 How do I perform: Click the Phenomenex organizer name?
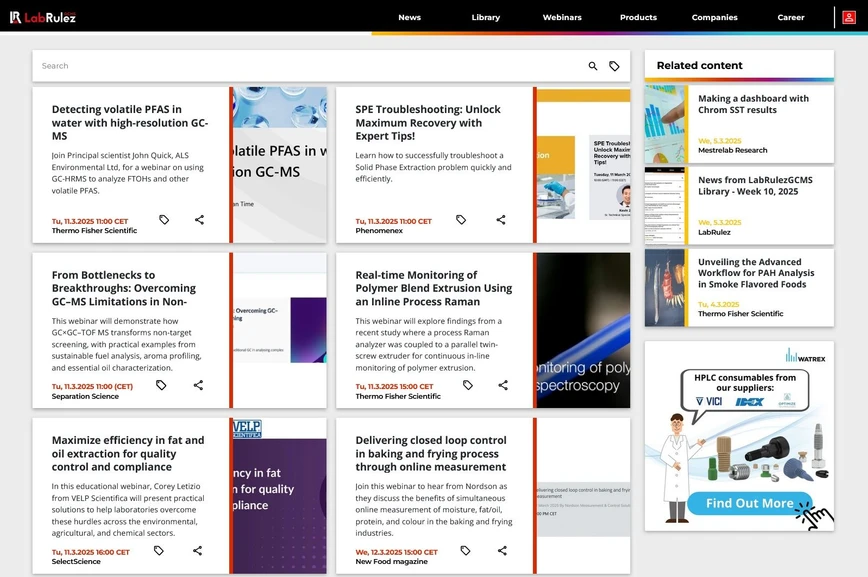tap(379, 230)
